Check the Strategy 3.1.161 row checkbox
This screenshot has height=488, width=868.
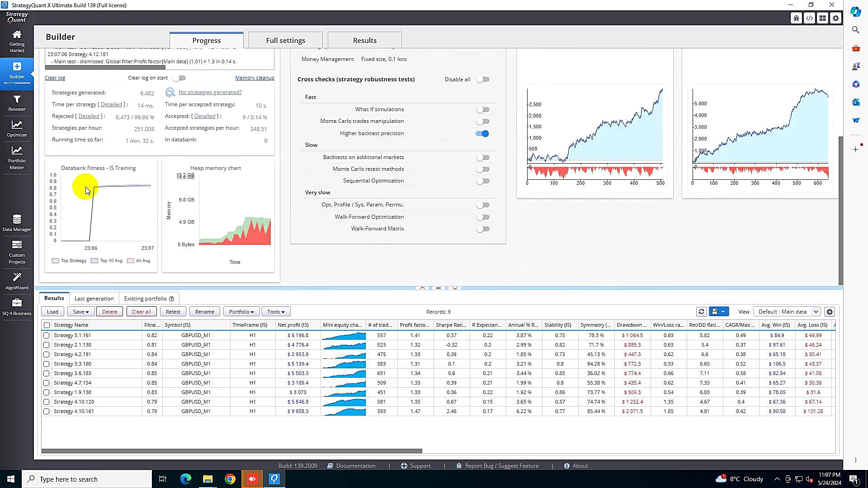[46, 335]
